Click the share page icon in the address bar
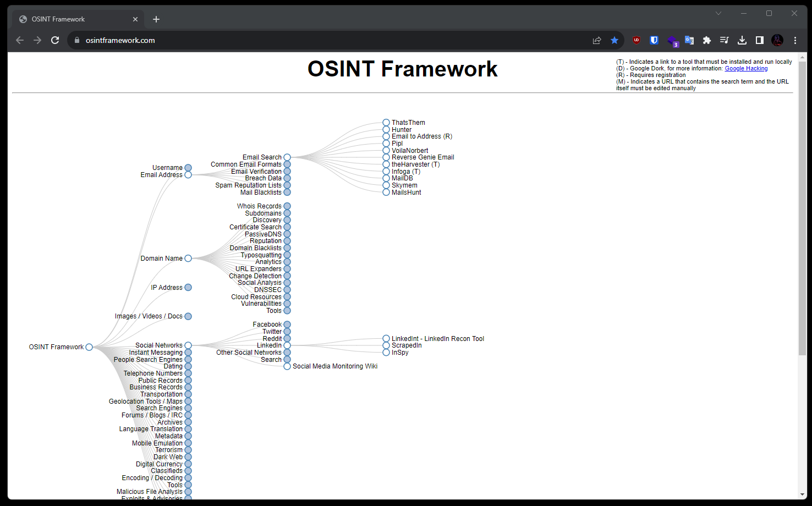The height and width of the screenshot is (506, 812). coord(597,40)
